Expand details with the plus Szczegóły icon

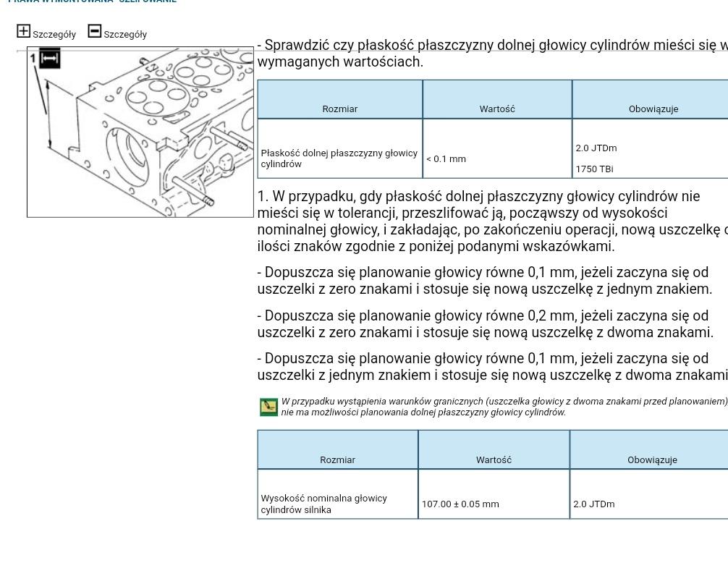tap(23, 31)
